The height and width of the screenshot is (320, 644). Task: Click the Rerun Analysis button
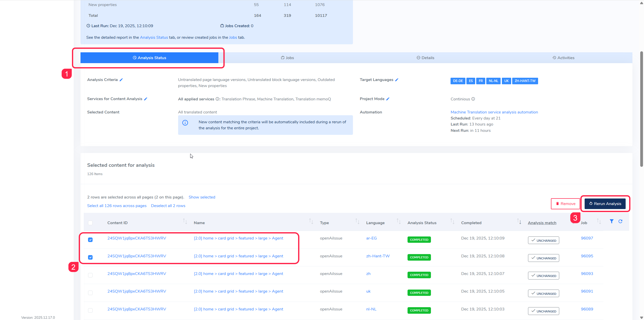[605, 204]
